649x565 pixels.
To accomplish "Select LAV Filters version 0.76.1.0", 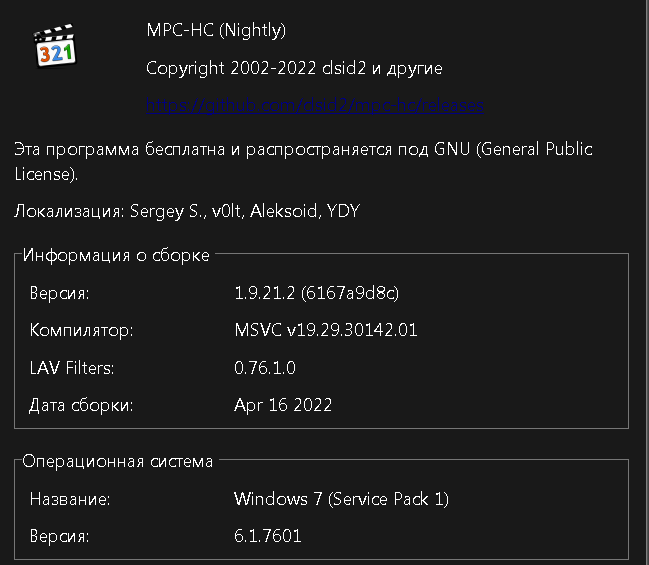I will [x=265, y=368].
